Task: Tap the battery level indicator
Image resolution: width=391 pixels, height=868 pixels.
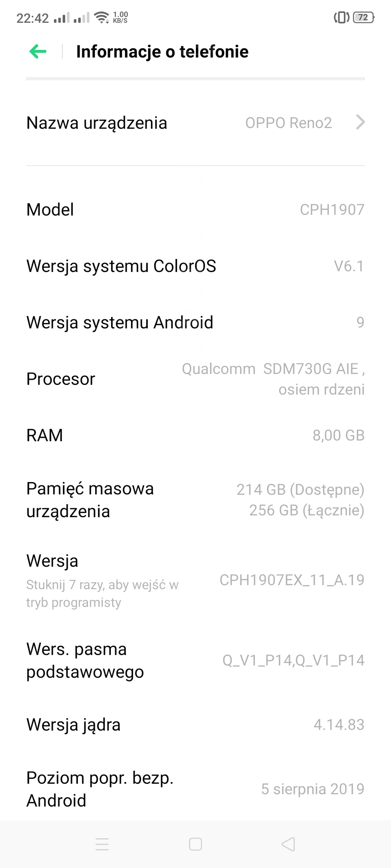Action: 364,18
